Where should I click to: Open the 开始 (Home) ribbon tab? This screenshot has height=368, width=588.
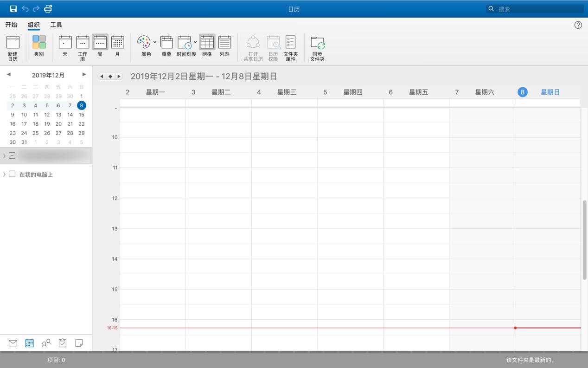[x=11, y=25]
